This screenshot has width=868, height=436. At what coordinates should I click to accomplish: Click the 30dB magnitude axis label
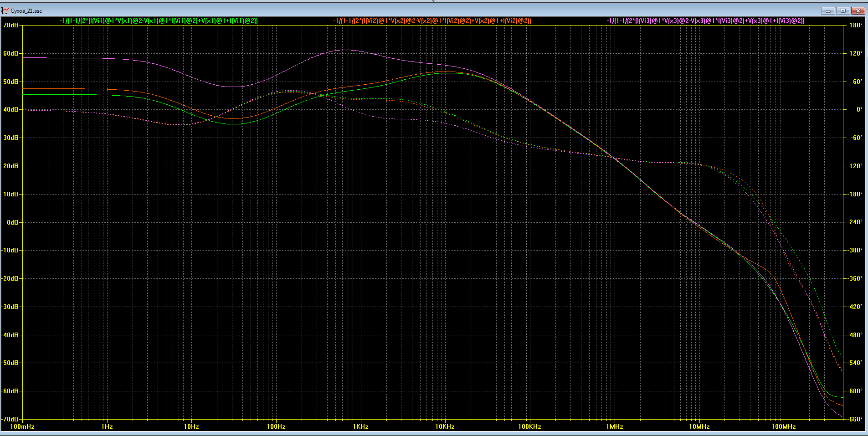tap(11, 138)
